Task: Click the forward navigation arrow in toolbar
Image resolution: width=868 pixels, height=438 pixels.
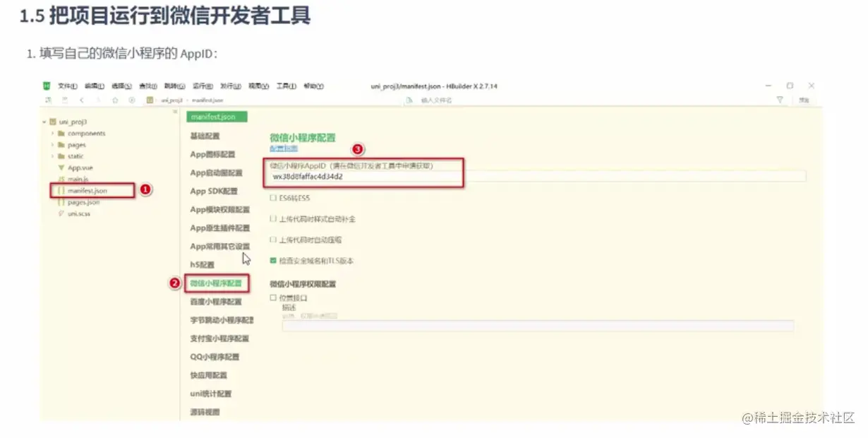Action: 98,100
